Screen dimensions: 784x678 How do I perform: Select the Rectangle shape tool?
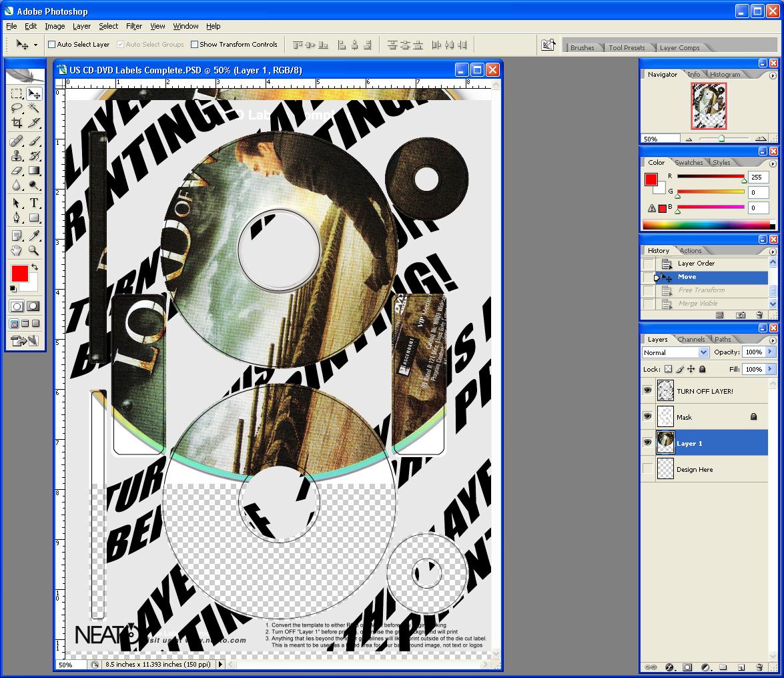point(34,218)
